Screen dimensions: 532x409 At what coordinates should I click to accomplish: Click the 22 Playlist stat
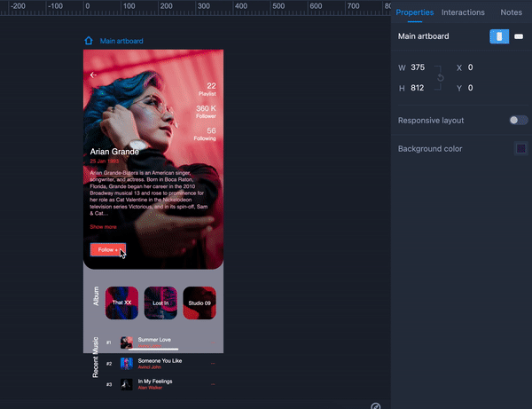pyautogui.click(x=207, y=89)
